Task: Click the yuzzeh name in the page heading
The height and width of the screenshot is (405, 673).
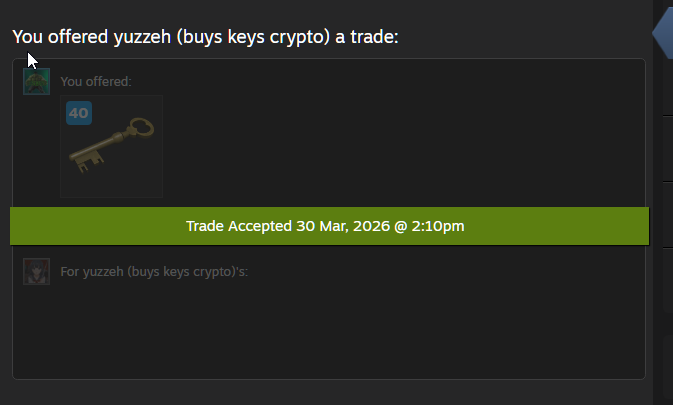Action: tap(142, 37)
